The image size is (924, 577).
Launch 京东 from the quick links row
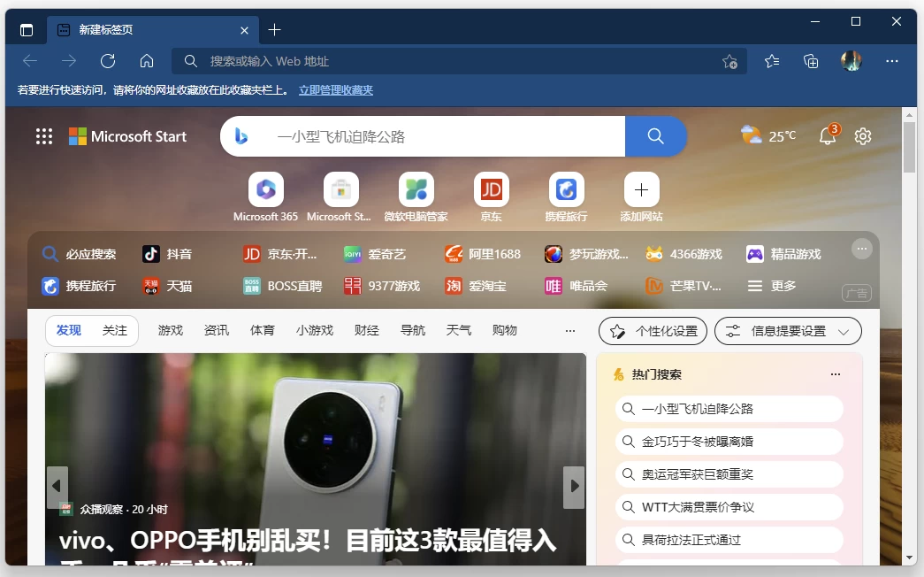491,190
